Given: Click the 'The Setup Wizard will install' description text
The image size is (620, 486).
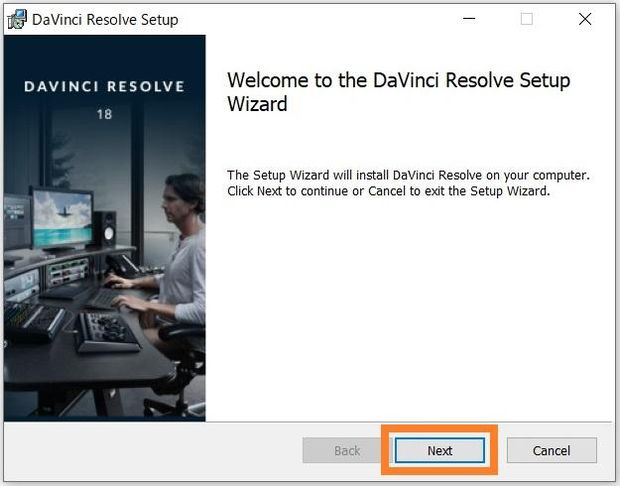Looking at the screenshot, I should point(408,183).
